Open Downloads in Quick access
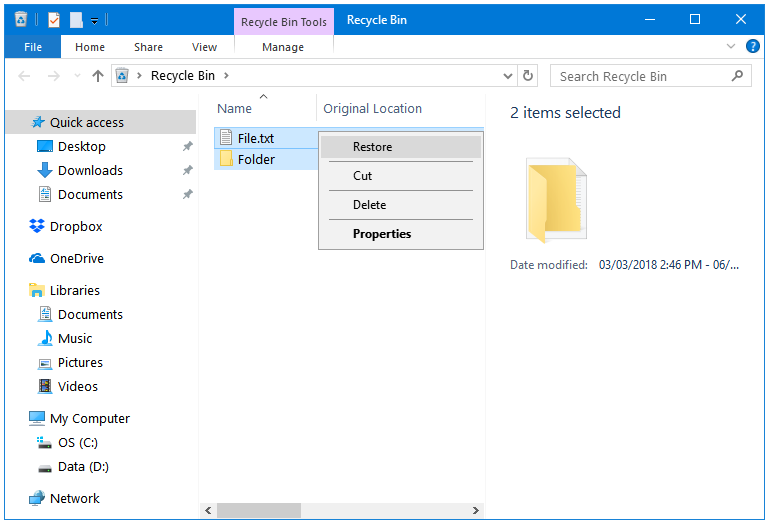Viewport: 770px width, 525px height. 90,170
